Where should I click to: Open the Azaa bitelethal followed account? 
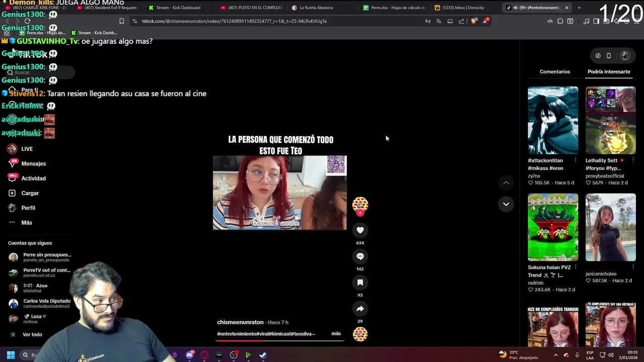point(30,288)
